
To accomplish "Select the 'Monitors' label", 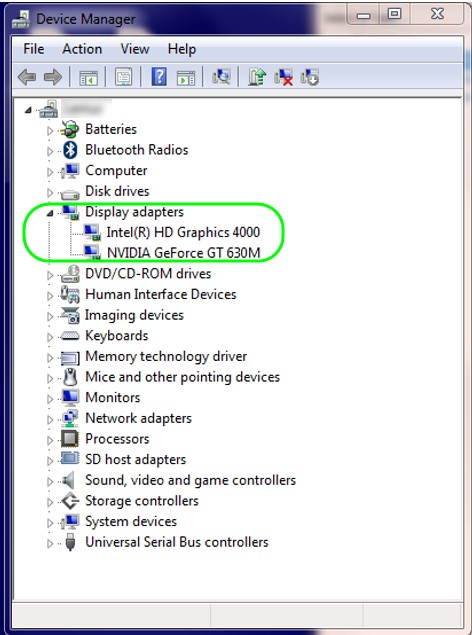I will click(x=113, y=397).
